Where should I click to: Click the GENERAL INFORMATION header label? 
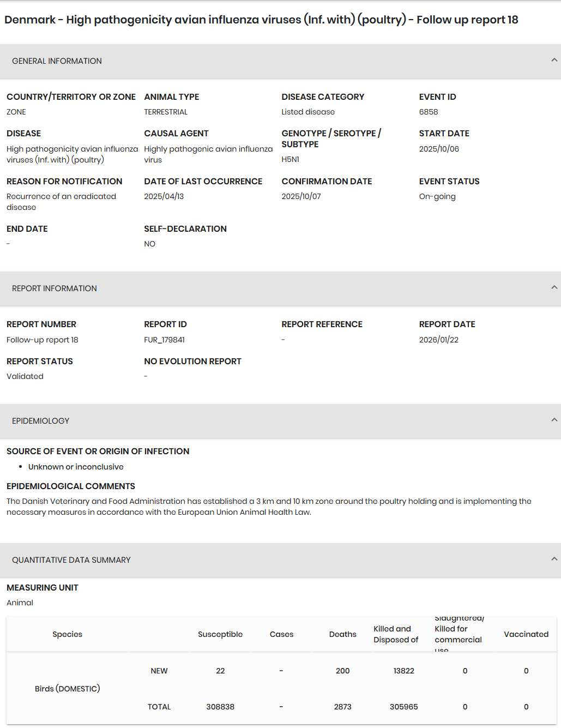coord(57,61)
